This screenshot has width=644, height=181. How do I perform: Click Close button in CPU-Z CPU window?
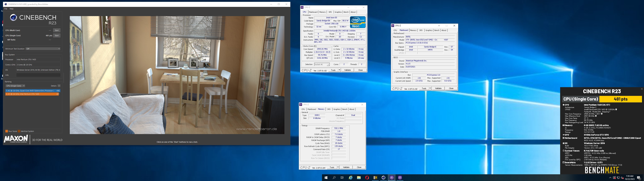tap(361, 70)
